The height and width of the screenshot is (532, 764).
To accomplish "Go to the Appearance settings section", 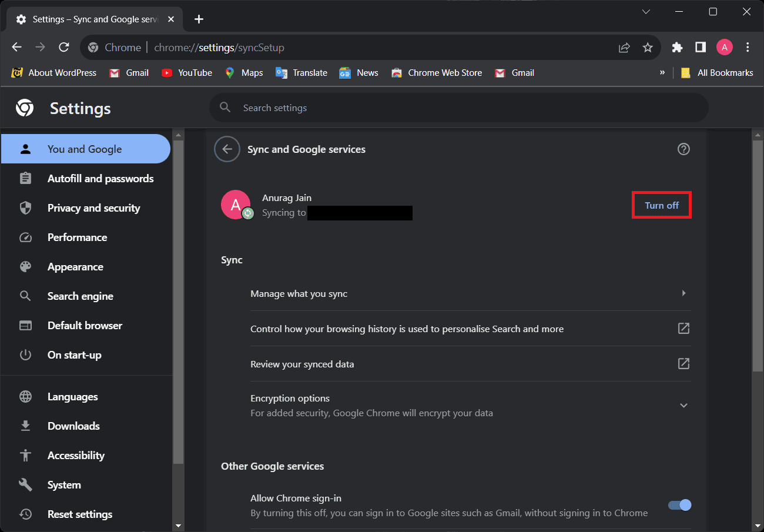I will pos(75,267).
